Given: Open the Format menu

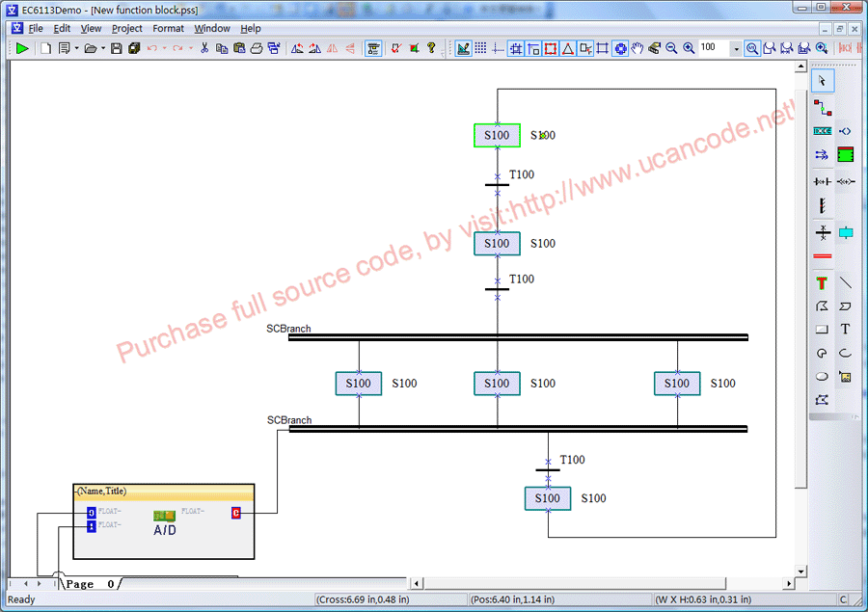Looking at the screenshot, I should coord(168,29).
